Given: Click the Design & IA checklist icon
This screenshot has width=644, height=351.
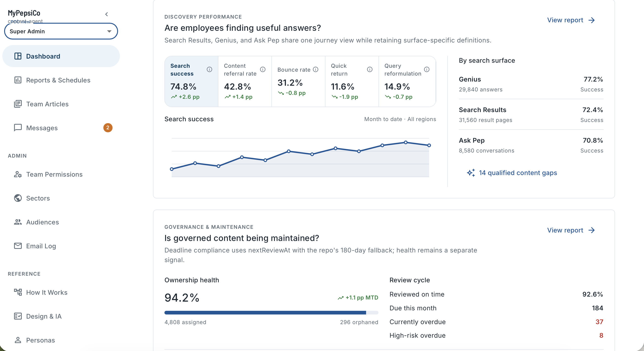Looking at the screenshot, I should [18, 316].
